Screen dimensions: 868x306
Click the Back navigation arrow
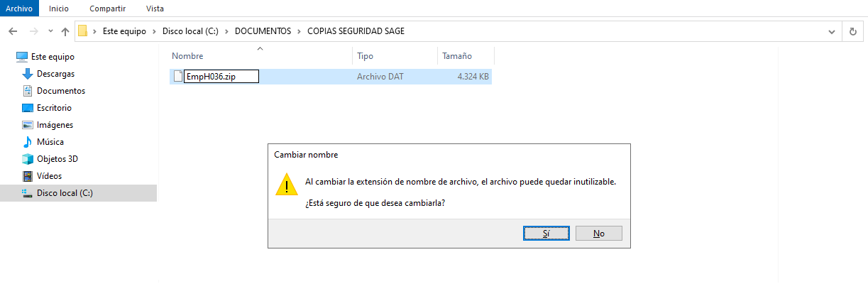point(13,32)
